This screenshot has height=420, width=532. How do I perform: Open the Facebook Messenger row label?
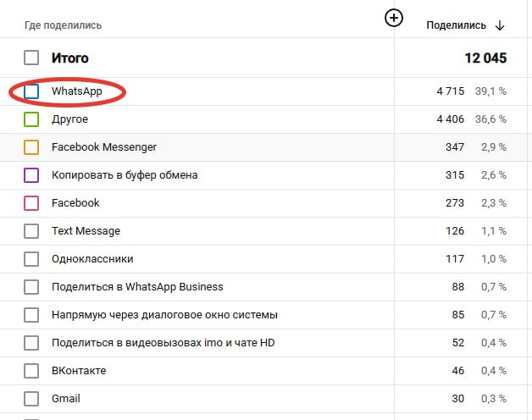[x=104, y=147]
